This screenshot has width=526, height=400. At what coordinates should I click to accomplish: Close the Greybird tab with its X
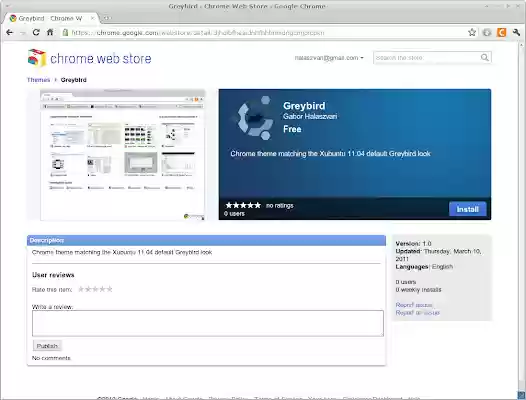tap(93, 18)
